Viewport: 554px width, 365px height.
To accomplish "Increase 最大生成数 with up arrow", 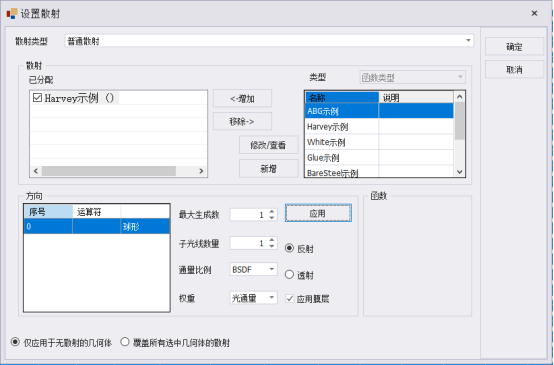I will pos(272,212).
